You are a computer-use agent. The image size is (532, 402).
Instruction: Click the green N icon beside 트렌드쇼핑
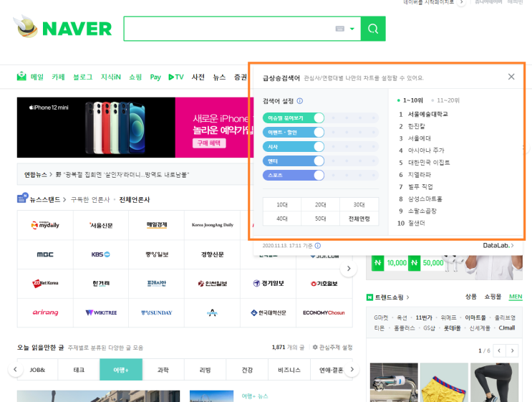369,297
